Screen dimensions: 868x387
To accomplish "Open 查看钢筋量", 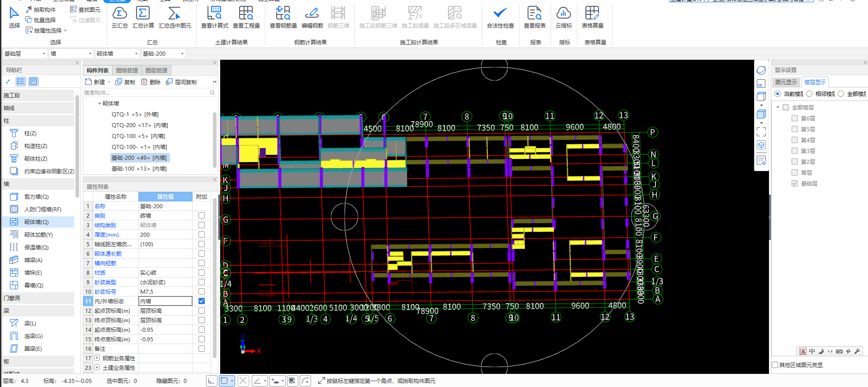I will click(283, 17).
